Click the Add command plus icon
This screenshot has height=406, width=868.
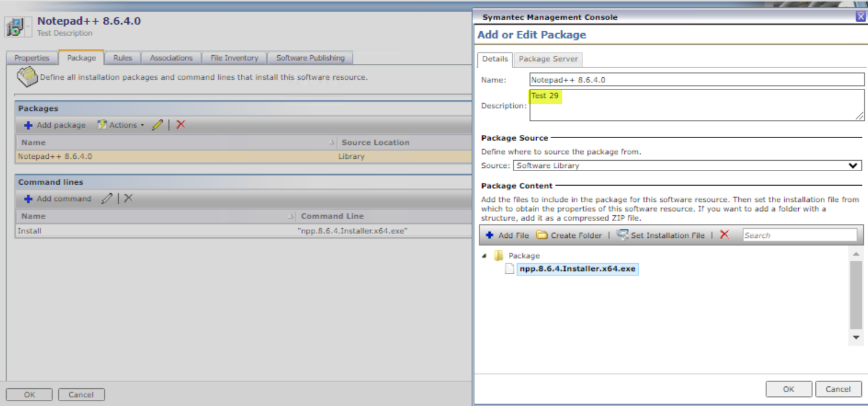pos(28,199)
